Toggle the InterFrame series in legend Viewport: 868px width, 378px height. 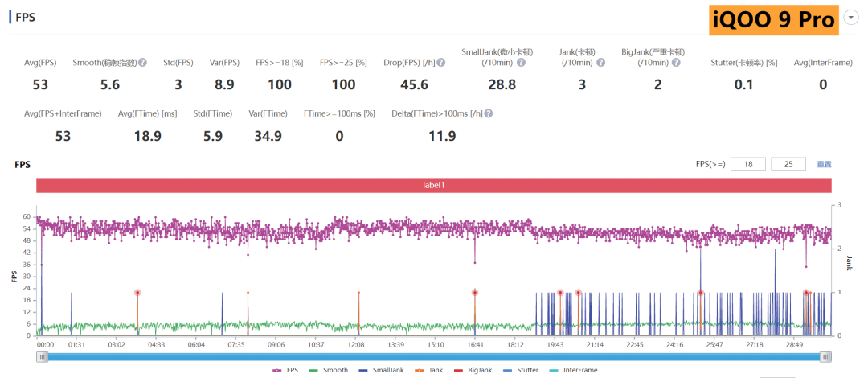click(572, 370)
